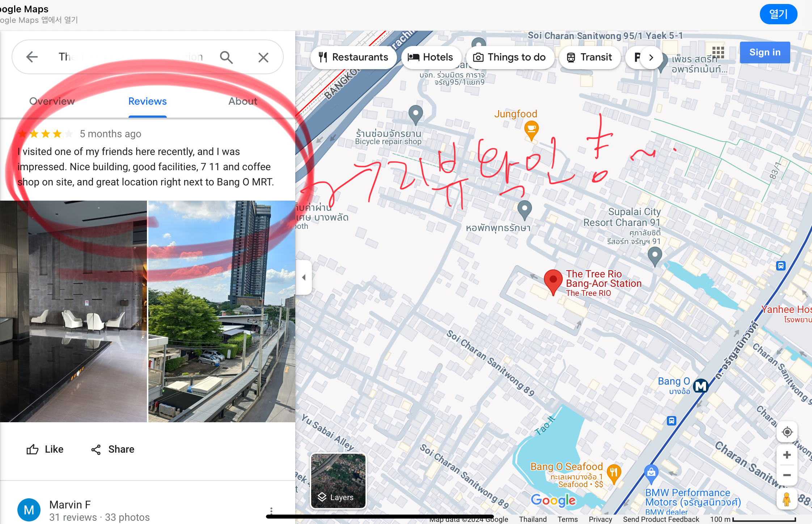Click the Thailand footer link
812x524 pixels.
533,519
